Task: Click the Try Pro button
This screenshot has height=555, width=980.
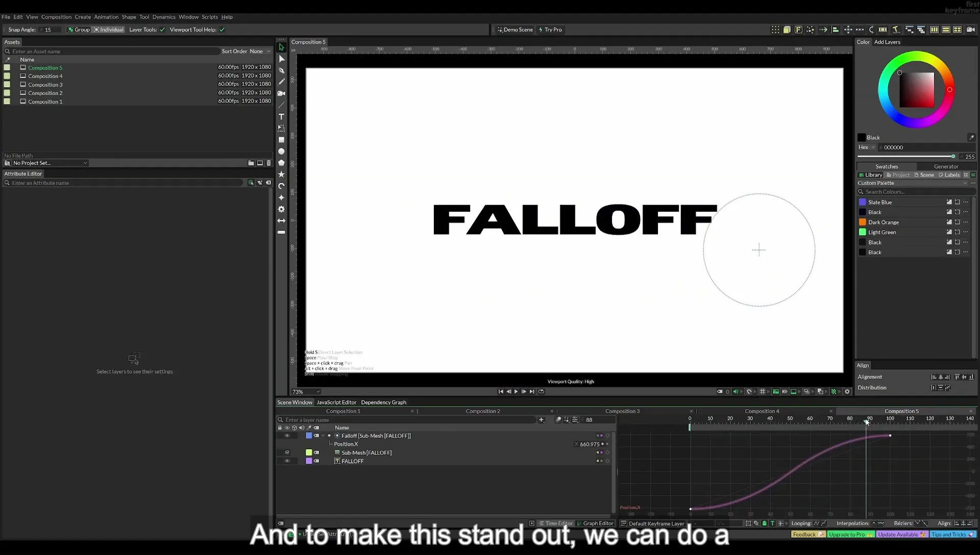Action: pos(550,30)
